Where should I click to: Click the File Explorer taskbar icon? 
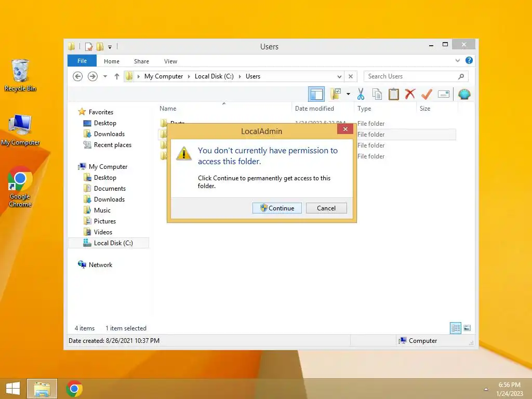(42, 389)
